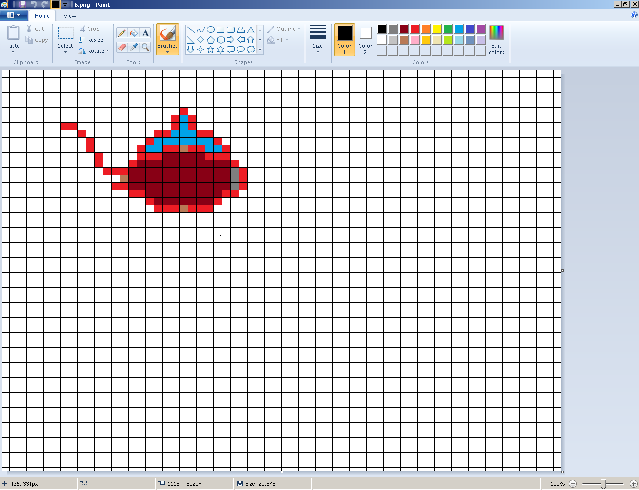Select the Magnifier tool

point(145,47)
